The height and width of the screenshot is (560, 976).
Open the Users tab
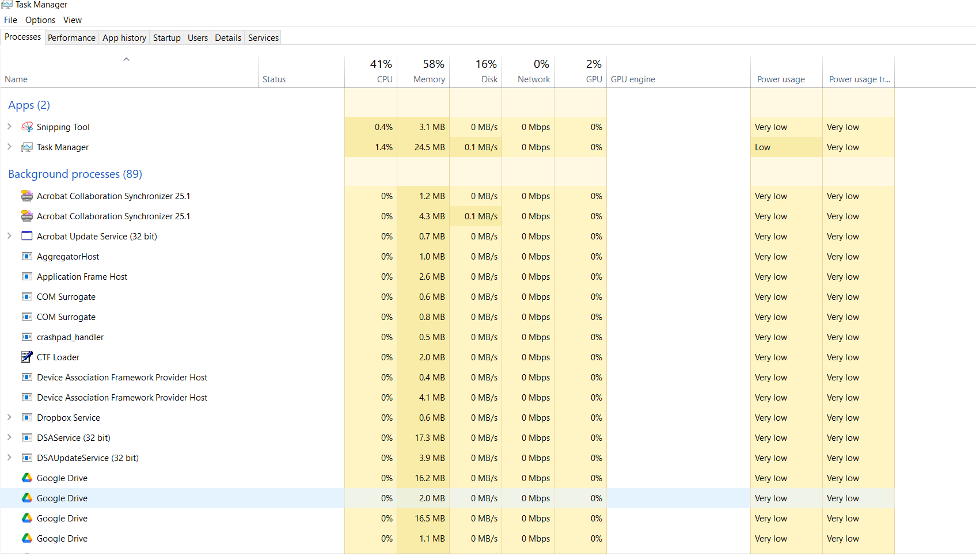(198, 38)
